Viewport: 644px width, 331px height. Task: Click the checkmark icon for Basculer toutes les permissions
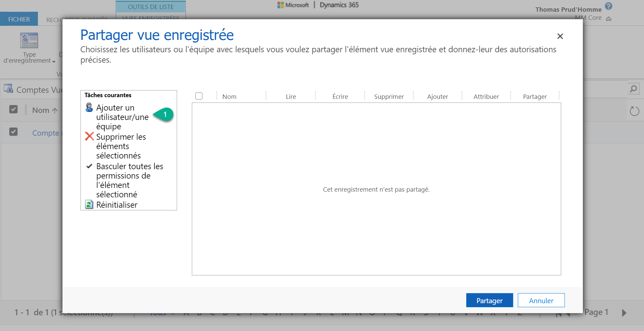[x=89, y=166]
